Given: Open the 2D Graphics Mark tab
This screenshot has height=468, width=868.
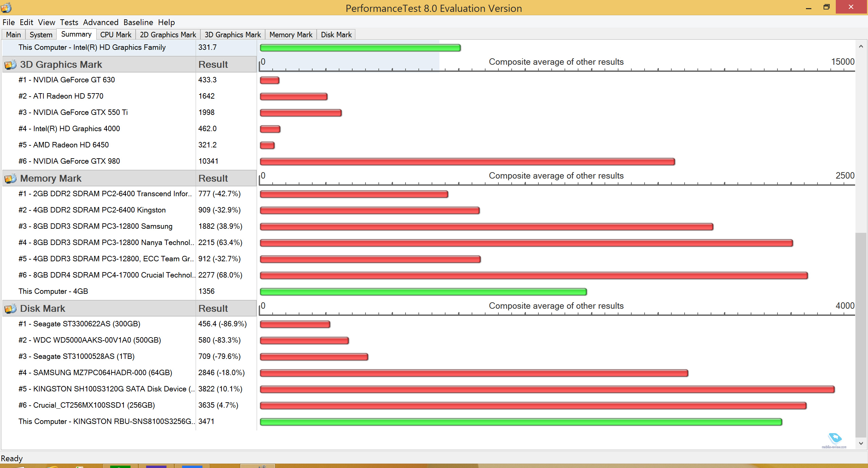Looking at the screenshot, I should click(x=168, y=35).
